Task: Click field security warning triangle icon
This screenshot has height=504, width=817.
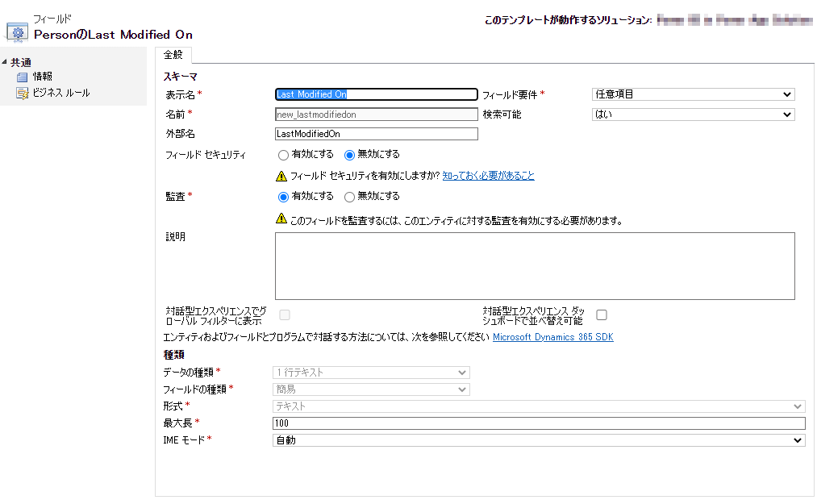Action: [281, 176]
